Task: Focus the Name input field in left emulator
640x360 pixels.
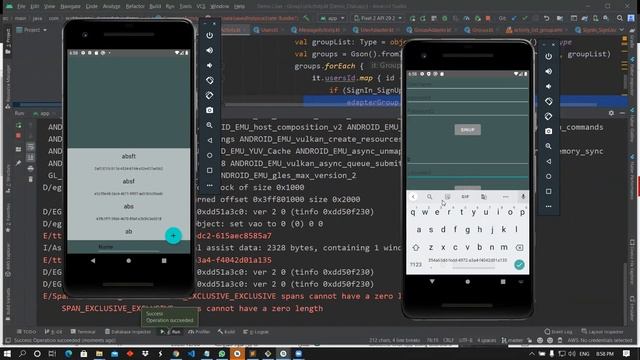Action: click(129, 247)
